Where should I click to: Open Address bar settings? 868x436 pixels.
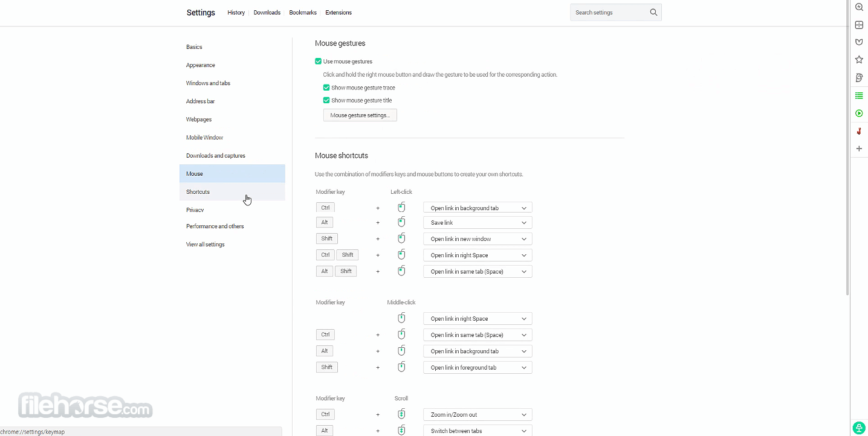[232, 101]
